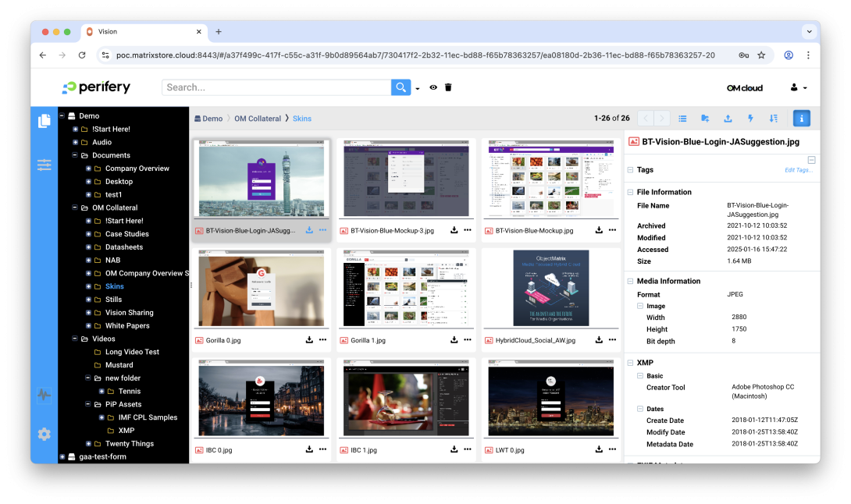Click the eye icon next to the search bar

[433, 87]
